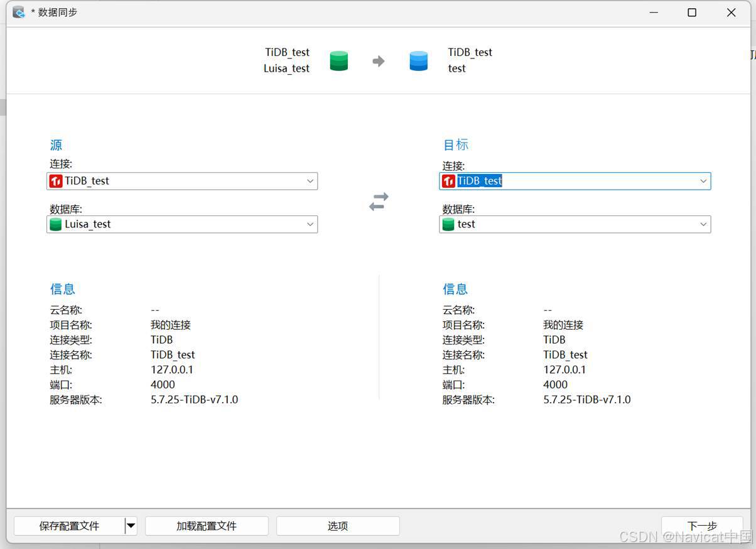Screen dimensions: 756x549
Task: Open the 选项 button
Action: click(x=338, y=526)
